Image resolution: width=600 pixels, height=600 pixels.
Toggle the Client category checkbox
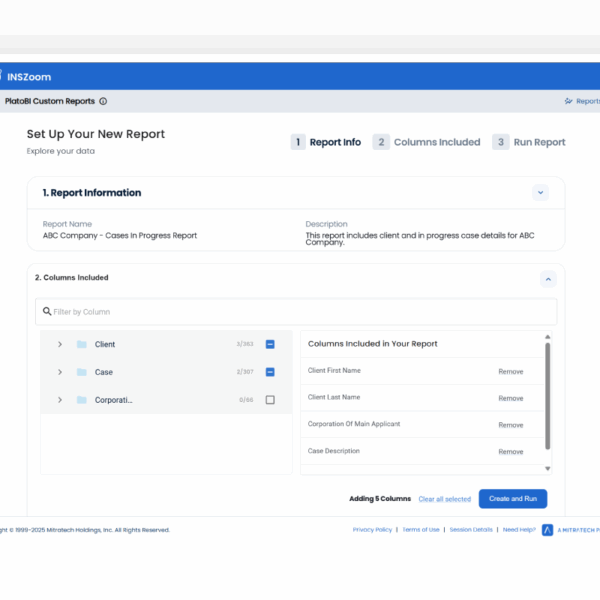click(270, 344)
